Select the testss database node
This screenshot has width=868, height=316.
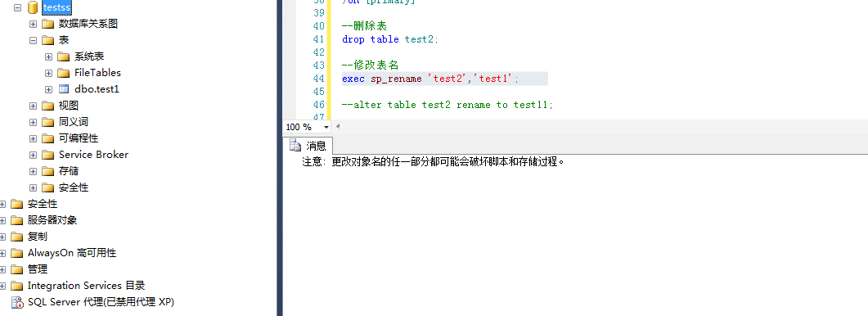pyautogui.click(x=57, y=7)
